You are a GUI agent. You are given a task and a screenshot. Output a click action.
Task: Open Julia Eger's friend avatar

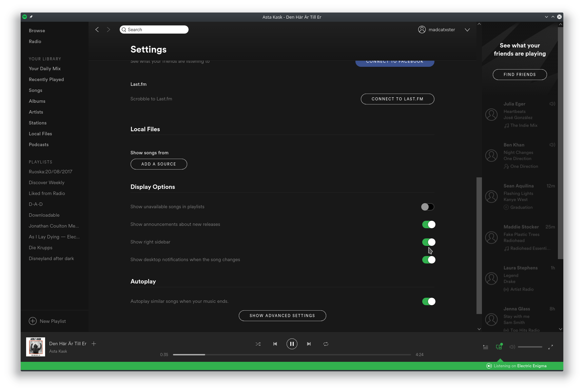tap(491, 115)
